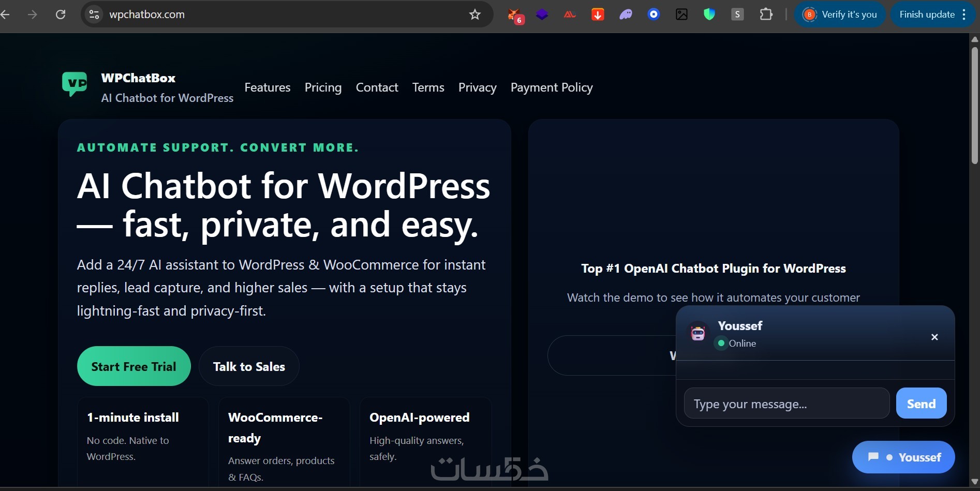Viewport: 980px width, 491px height.
Task: Click the orange download-arrow extension icon
Action: (598, 14)
